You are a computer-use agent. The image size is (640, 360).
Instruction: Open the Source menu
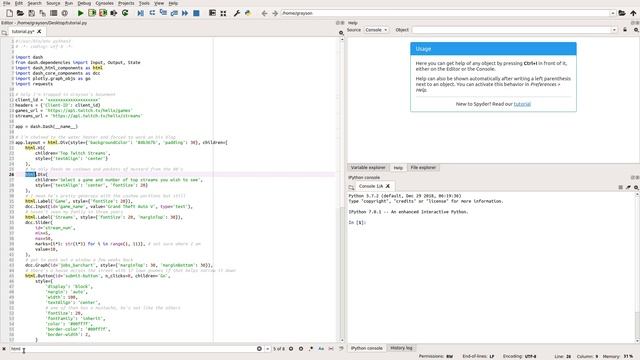point(53,3)
